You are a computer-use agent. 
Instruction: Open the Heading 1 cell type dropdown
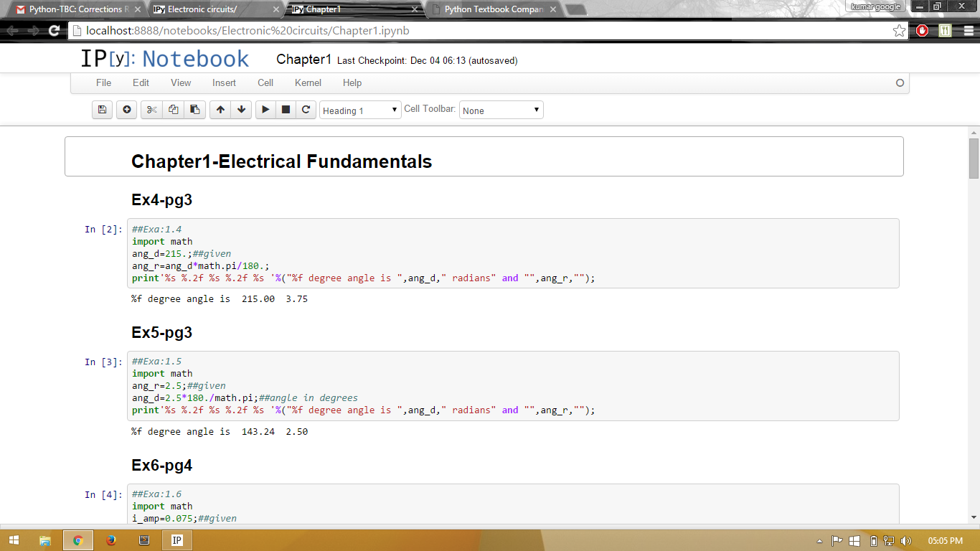360,110
